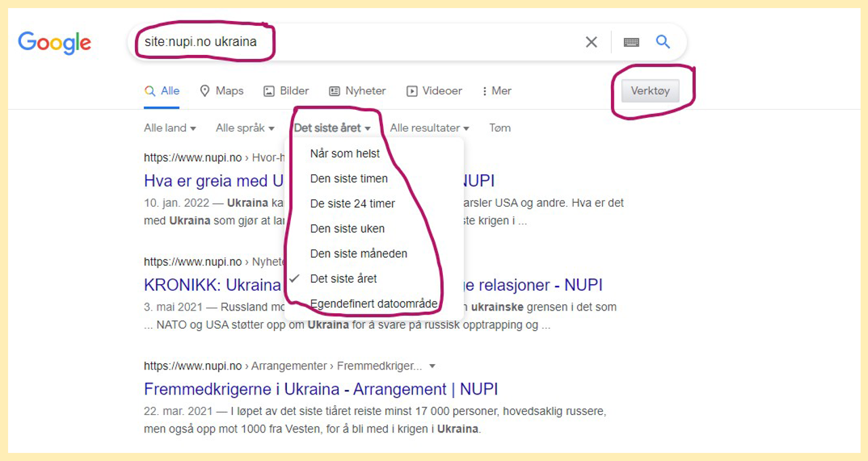Click the nupi.no URL above the Fremmedkrigerne result
The height and width of the screenshot is (461, 868).
pos(193,366)
